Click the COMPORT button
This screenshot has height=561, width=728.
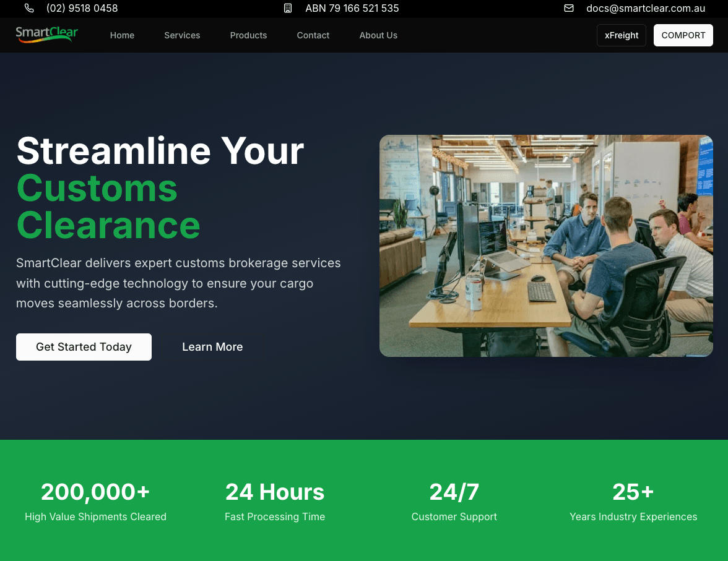pos(683,35)
